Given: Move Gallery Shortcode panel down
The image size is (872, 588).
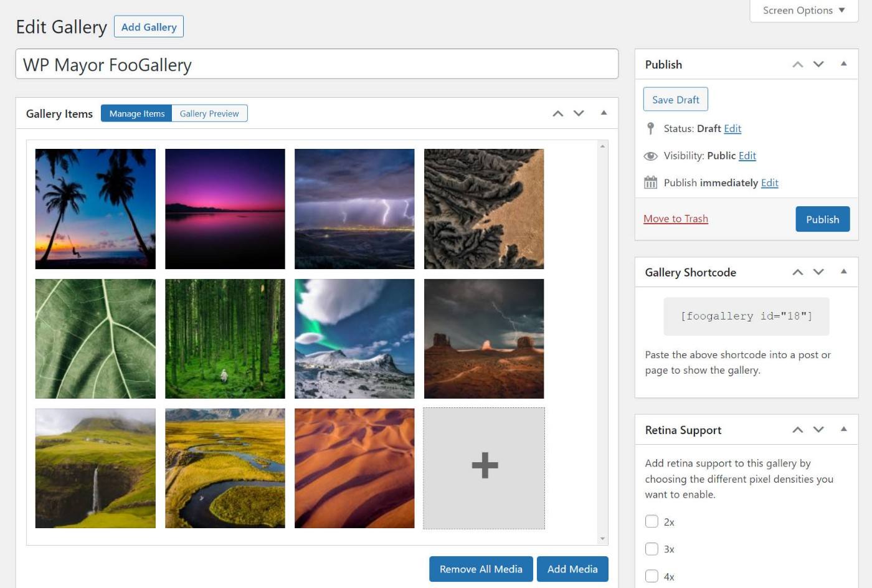Looking at the screenshot, I should click(818, 272).
